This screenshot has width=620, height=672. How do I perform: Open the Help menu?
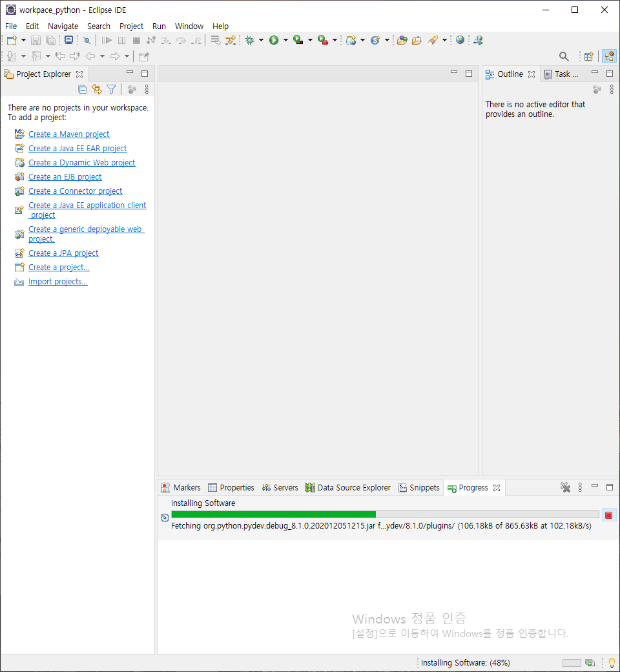pyautogui.click(x=221, y=26)
